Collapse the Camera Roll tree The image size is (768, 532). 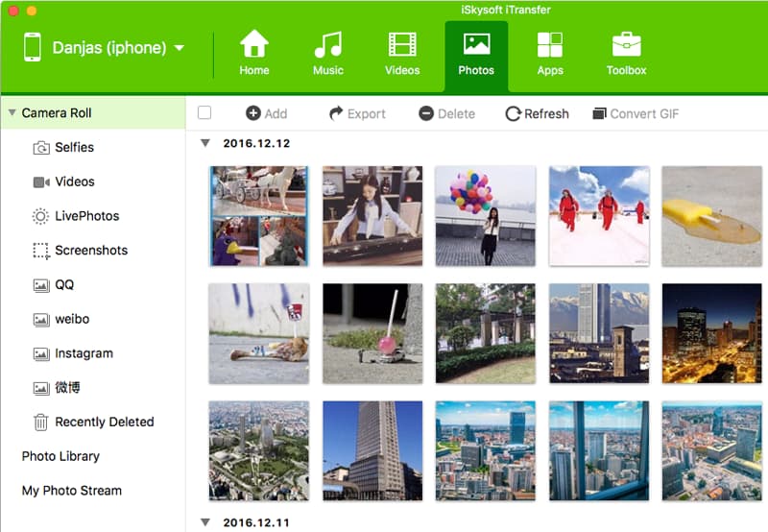[12, 113]
